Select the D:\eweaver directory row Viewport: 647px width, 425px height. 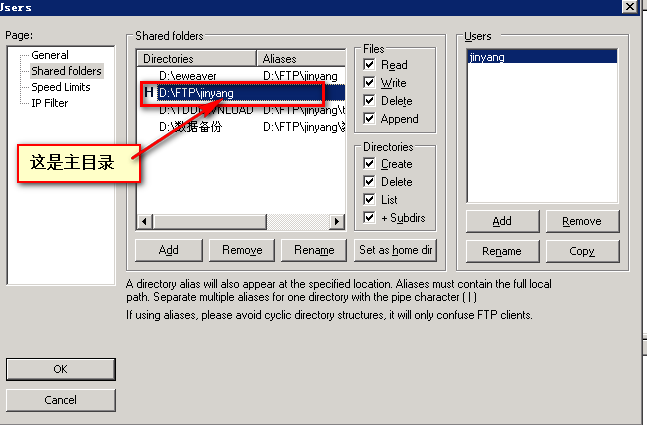click(188, 75)
